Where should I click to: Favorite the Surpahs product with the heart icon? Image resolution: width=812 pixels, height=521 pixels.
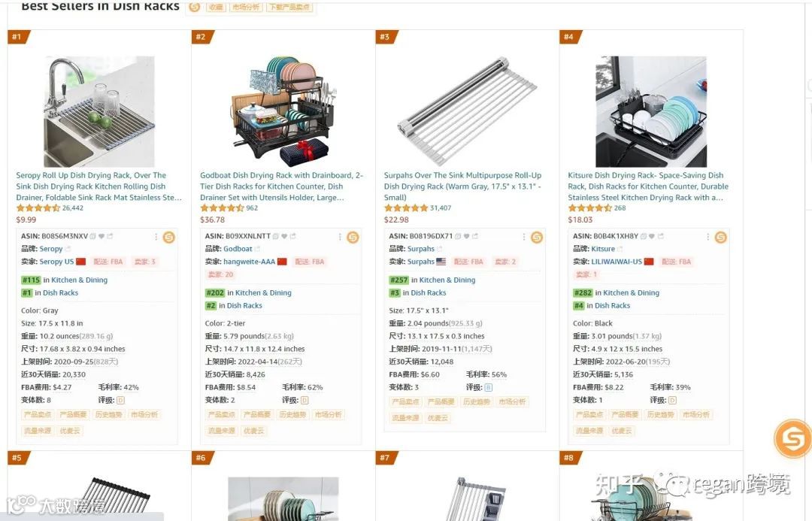click(466, 236)
